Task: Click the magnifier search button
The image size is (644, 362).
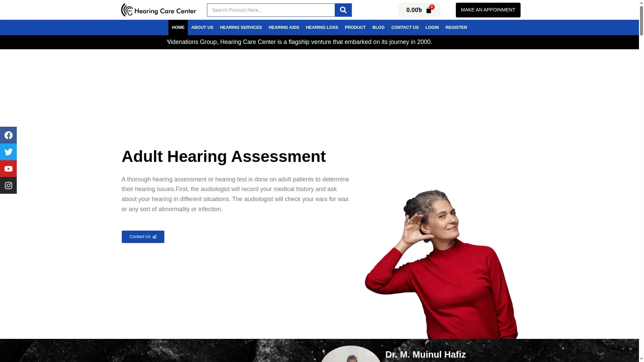Action: point(343,10)
